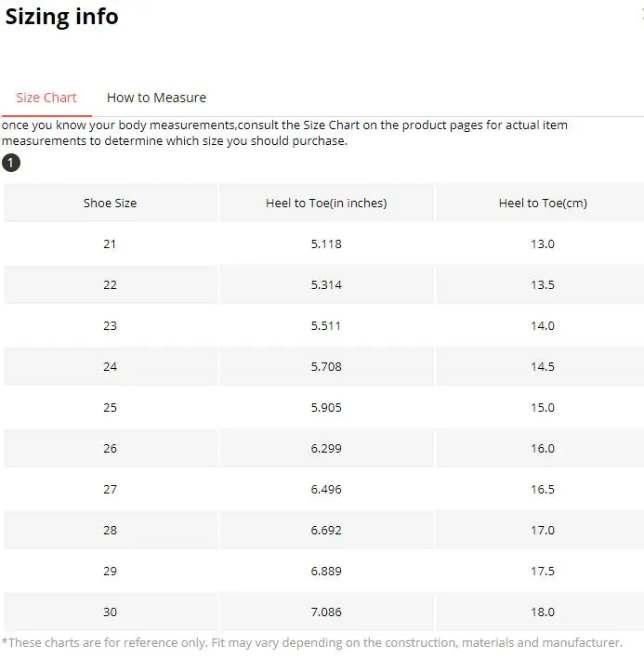Click the black number 1 badge
Screen dimensions: 644x671
coord(11,164)
